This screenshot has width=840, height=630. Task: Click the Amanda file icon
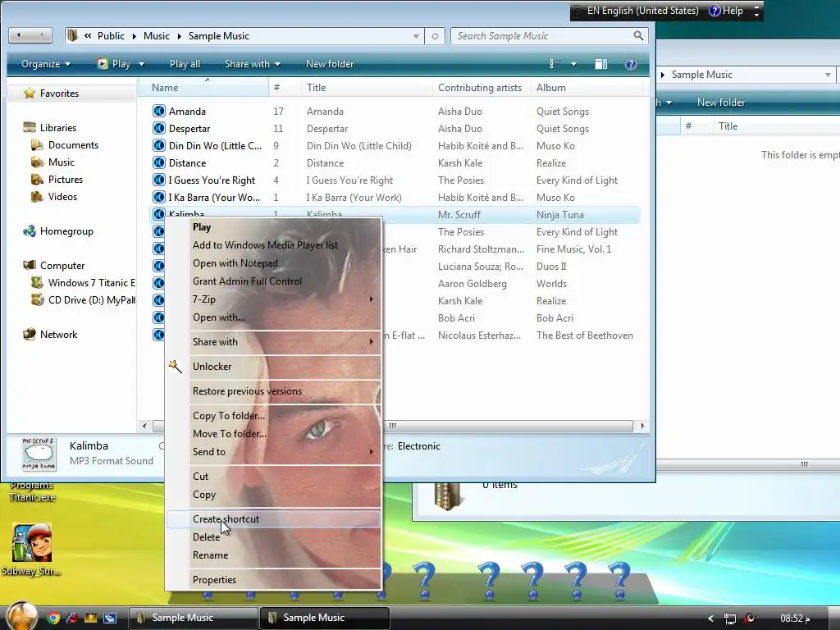click(158, 111)
